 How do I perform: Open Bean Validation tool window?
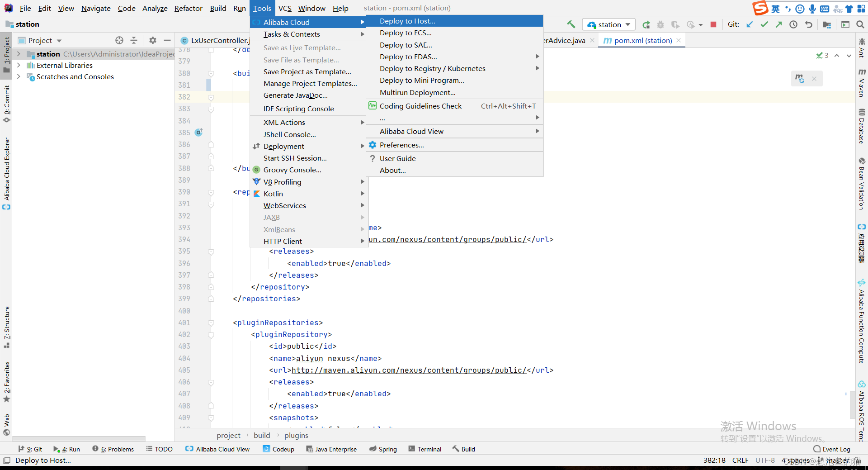pyautogui.click(x=862, y=183)
